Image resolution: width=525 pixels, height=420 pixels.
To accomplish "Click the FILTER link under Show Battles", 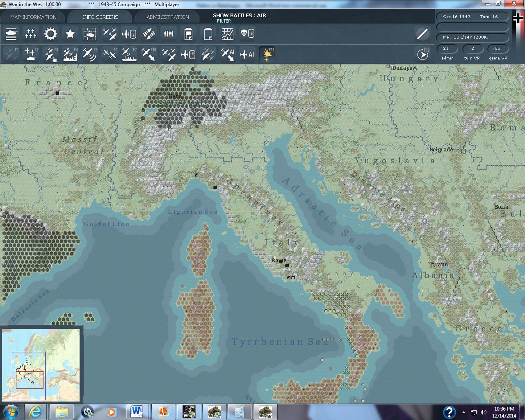I will 224,21.
